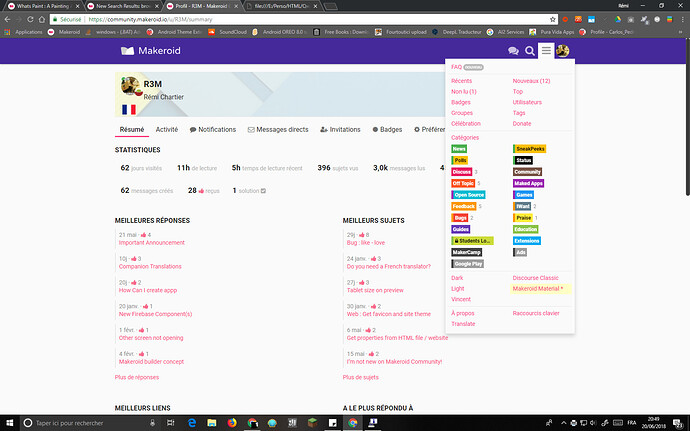690x431 pixels.
Task: Click the hamburger menu icon in header
Action: click(x=546, y=51)
